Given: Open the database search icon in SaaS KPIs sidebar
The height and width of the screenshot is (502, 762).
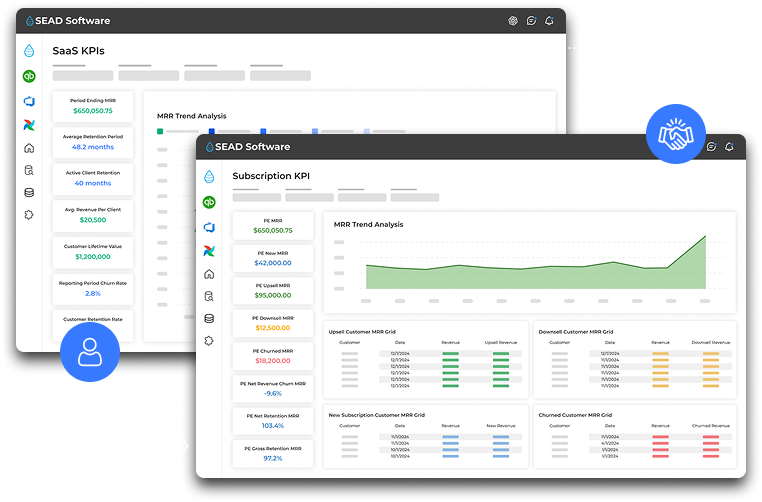Looking at the screenshot, I should tap(29, 171).
